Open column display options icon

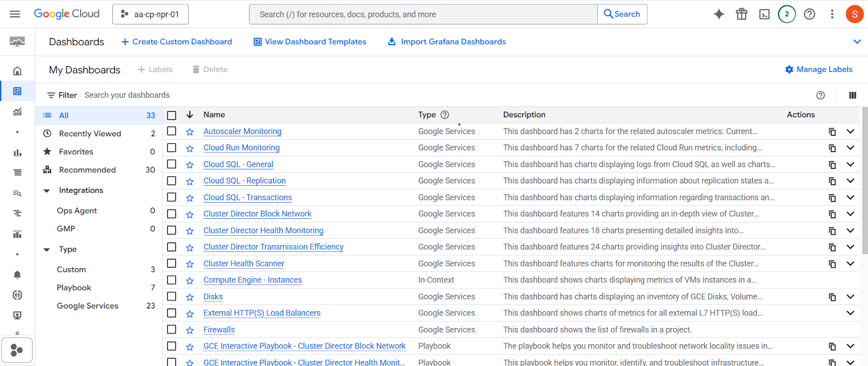(x=853, y=96)
